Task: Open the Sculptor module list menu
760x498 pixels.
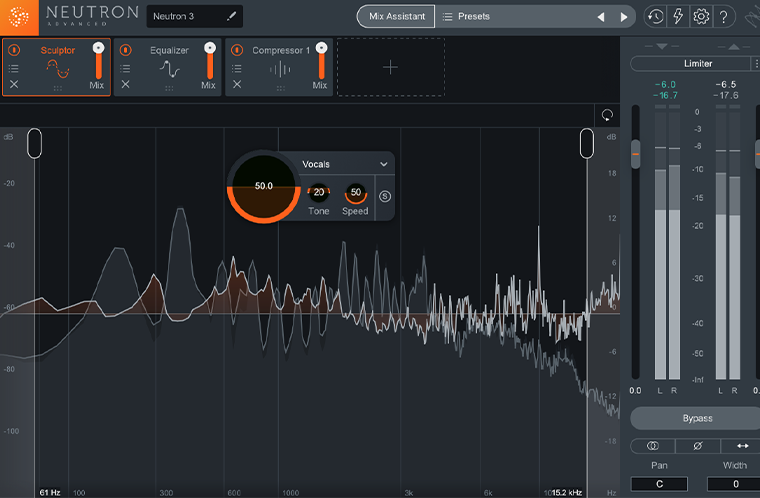Action: pyautogui.click(x=14, y=68)
